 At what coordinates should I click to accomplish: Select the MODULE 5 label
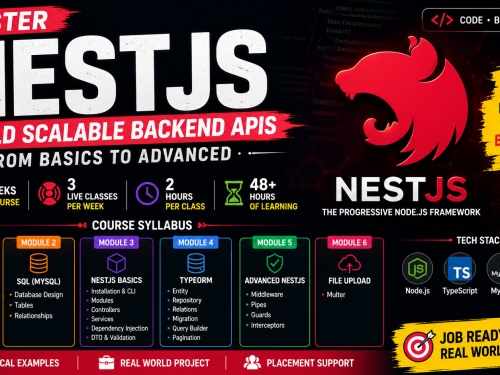pos(275,242)
